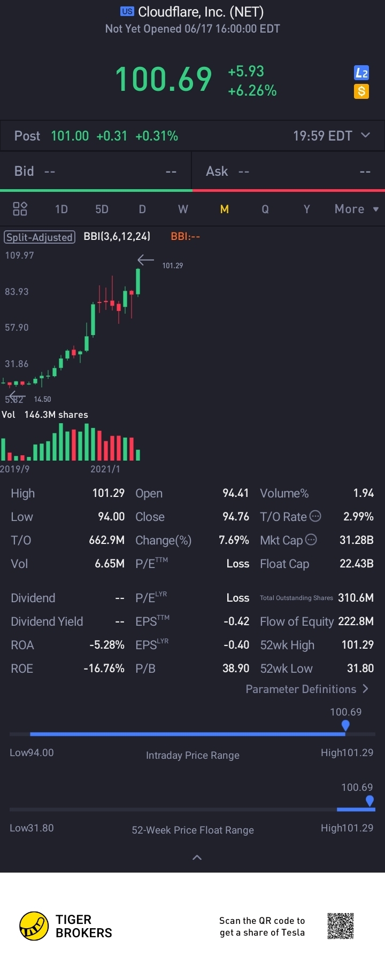Tap the Tiger Brokers logo

[34, 926]
